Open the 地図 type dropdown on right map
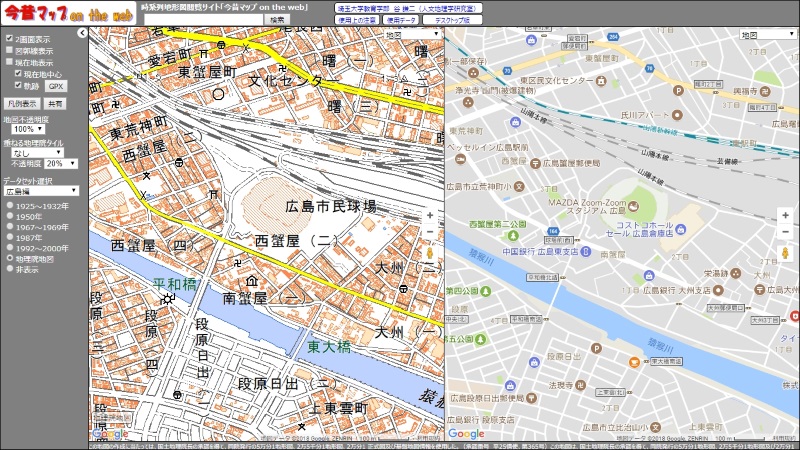The height and width of the screenshot is (450, 800). 767,34
